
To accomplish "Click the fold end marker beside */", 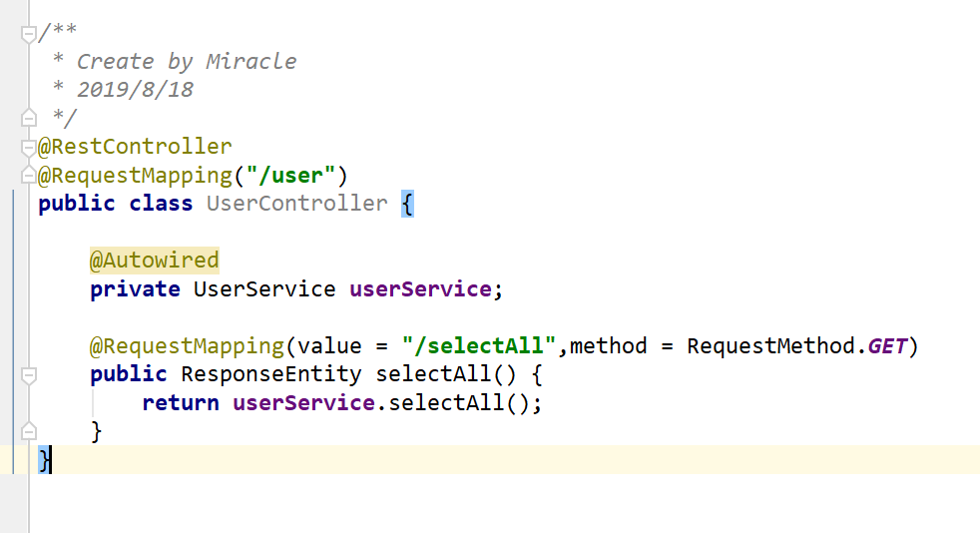I will (x=29, y=117).
